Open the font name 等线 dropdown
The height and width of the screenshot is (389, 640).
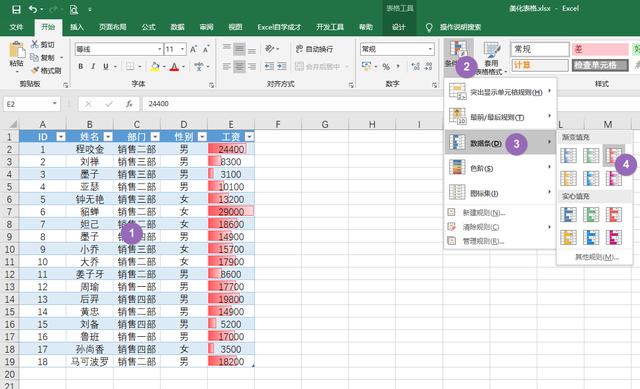coord(160,49)
